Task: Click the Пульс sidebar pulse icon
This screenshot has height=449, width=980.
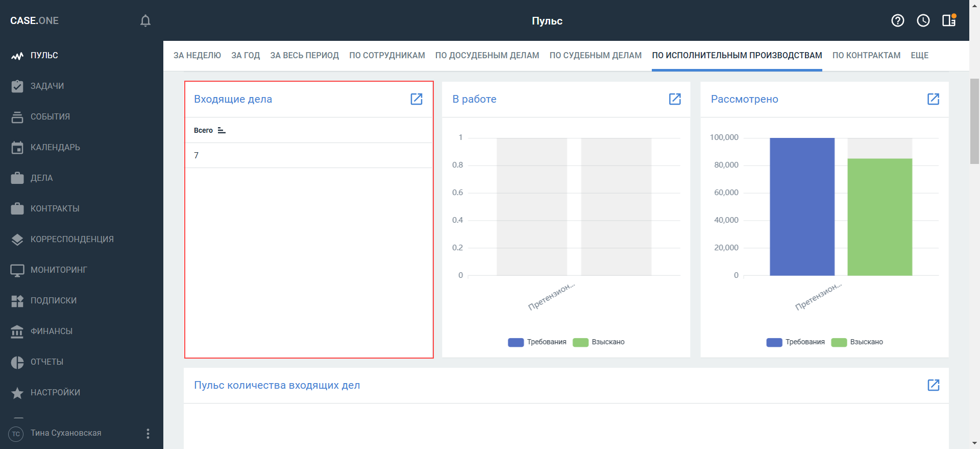Action: tap(17, 56)
